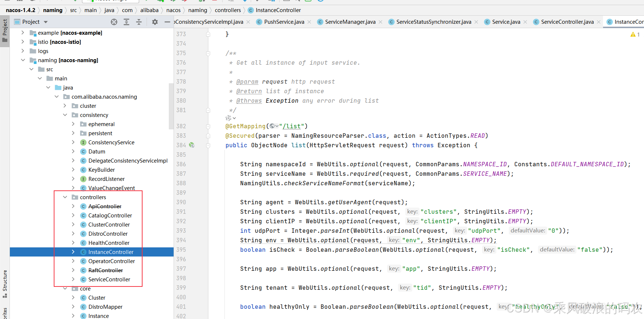This screenshot has width=644, height=319.
Task: Click the gutter icon on line 384
Action: (x=192, y=145)
